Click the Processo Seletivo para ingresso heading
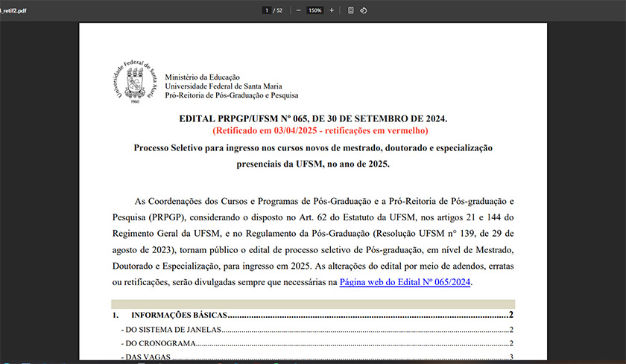Viewport: 626px width, 364px height. pos(313,156)
